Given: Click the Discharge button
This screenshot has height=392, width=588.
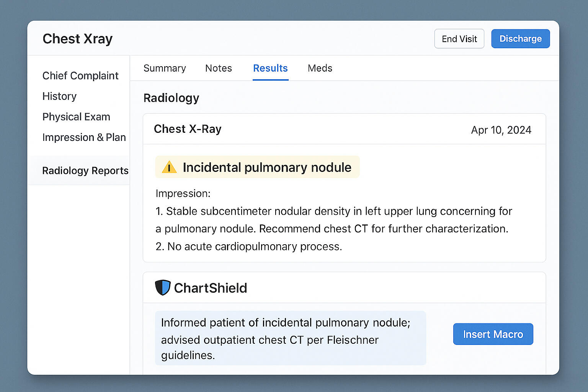Looking at the screenshot, I should 521,39.
